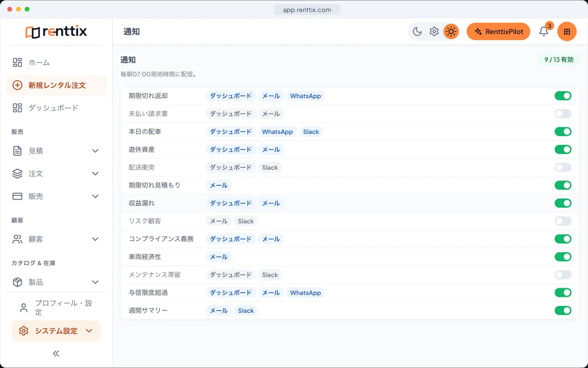Open notifications bell icon

pos(544,32)
